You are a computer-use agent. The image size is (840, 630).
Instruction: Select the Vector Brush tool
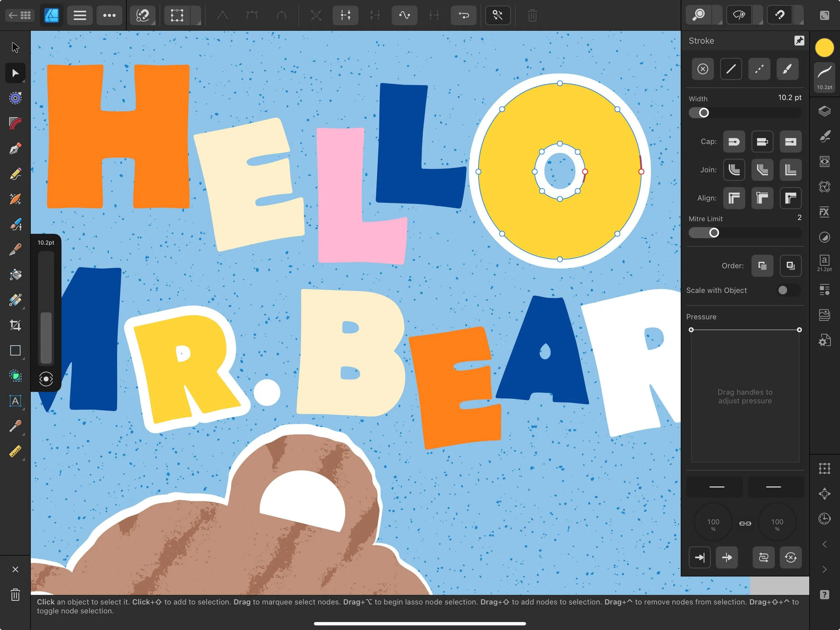click(15, 224)
